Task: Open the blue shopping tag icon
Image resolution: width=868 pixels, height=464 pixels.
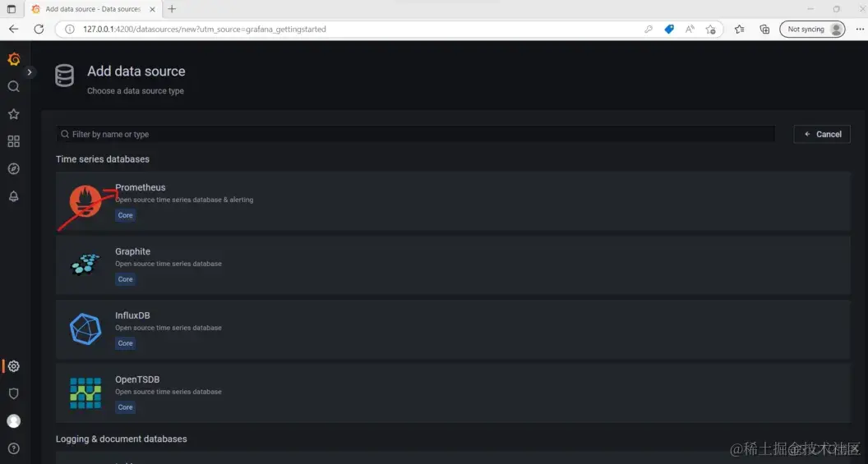Action: [x=669, y=30]
